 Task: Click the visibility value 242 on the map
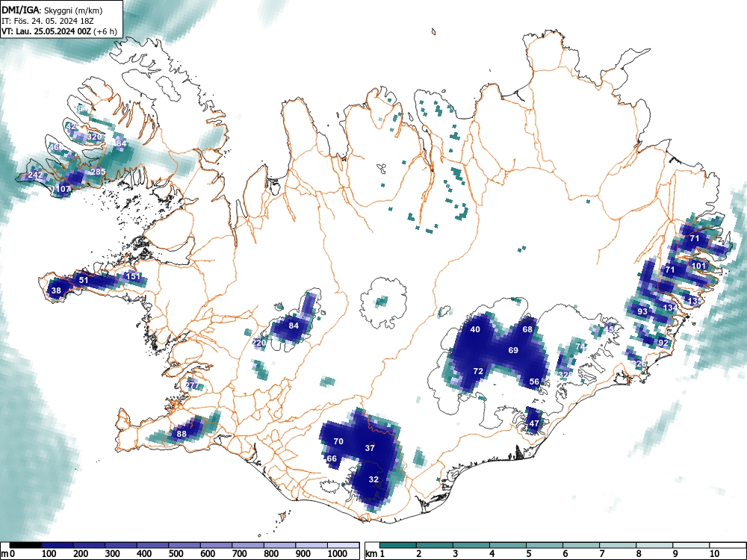(x=35, y=175)
